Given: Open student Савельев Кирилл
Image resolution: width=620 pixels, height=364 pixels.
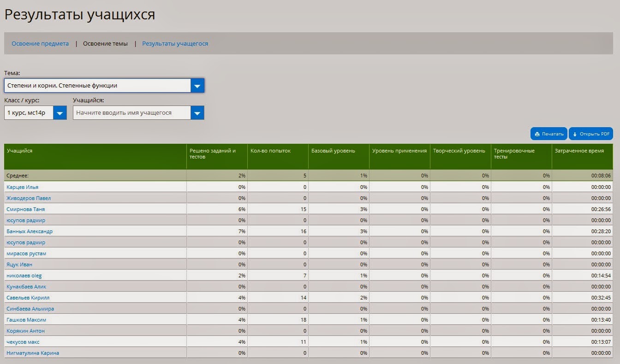Looking at the screenshot, I should pyautogui.click(x=28, y=298).
